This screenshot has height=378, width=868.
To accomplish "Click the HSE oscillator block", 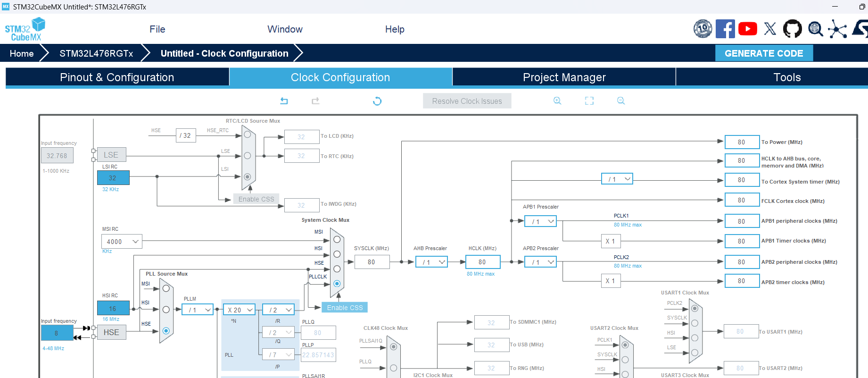I will (x=111, y=332).
